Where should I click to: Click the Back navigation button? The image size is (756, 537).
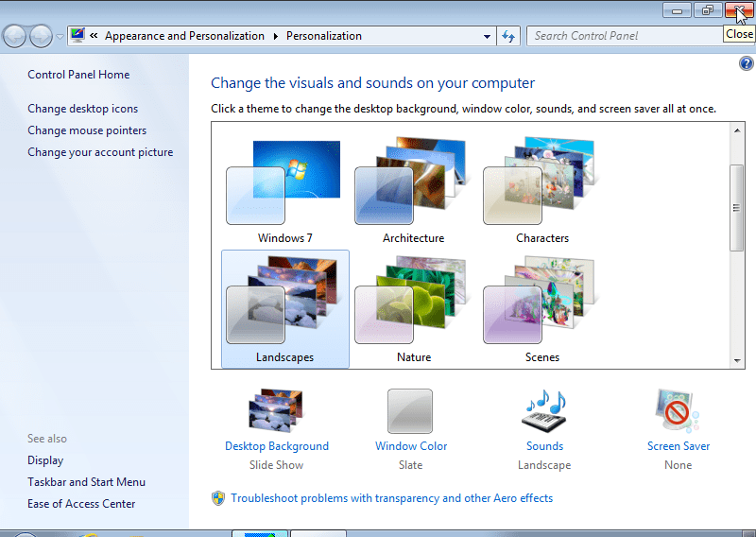[x=14, y=36]
